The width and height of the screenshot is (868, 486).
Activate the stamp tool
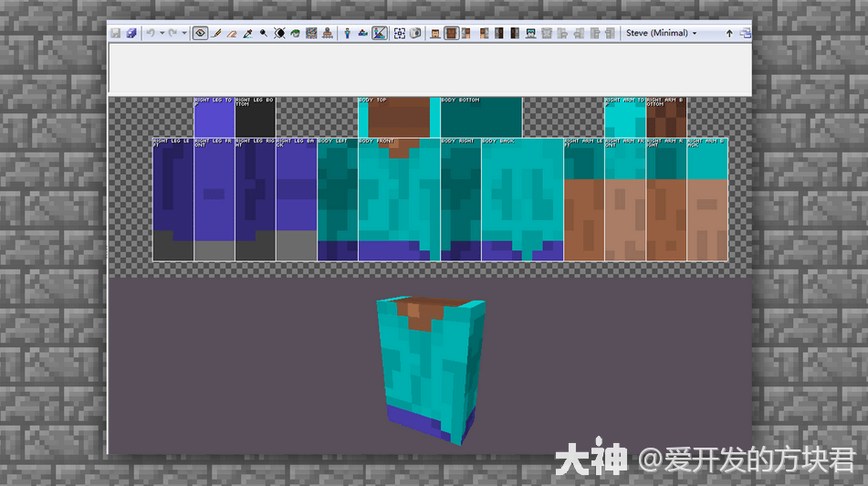point(327,33)
